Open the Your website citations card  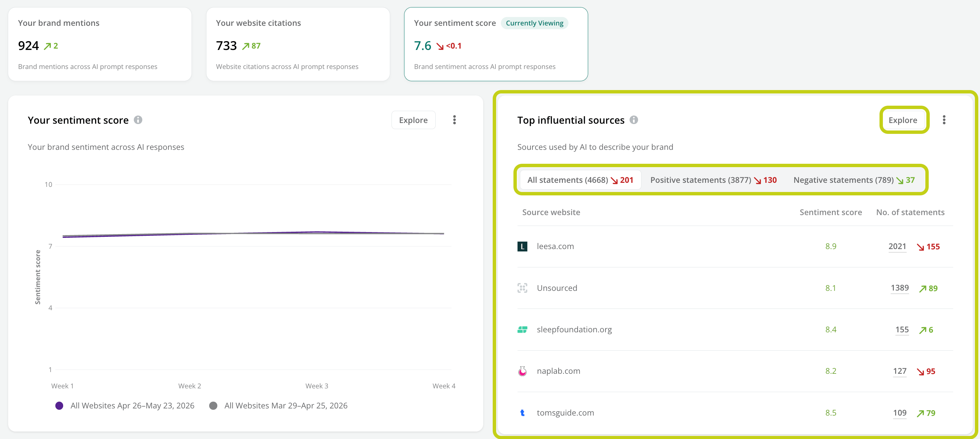point(298,44)
